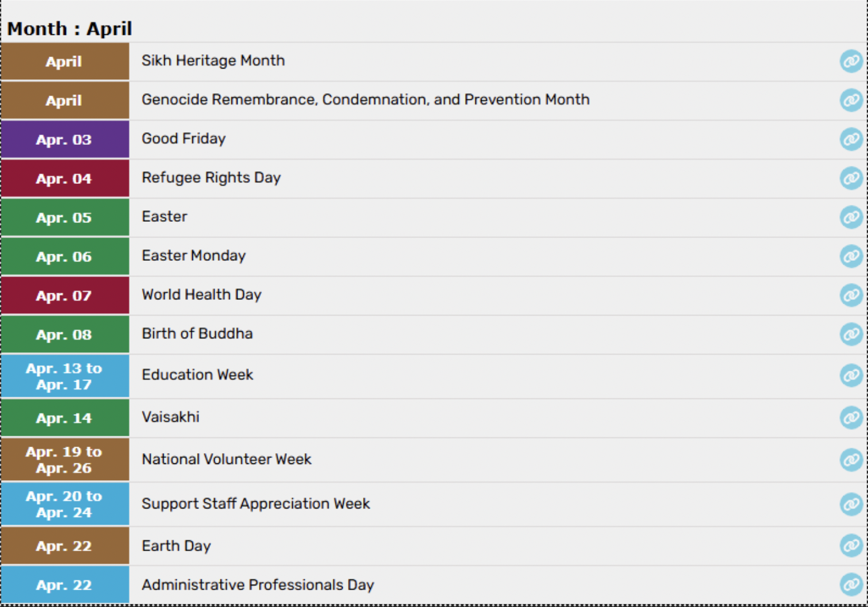Viewport: 868px width, 607px height.
Task: Select the brown Apr. 19 to Apr. 26 date box
Action: [x=64, y=460]
